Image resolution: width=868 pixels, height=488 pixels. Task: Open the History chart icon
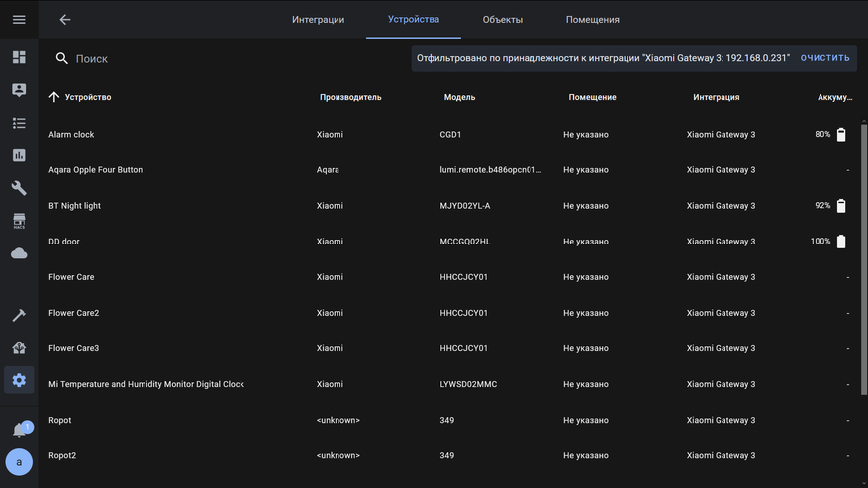[x=19, y=155]
